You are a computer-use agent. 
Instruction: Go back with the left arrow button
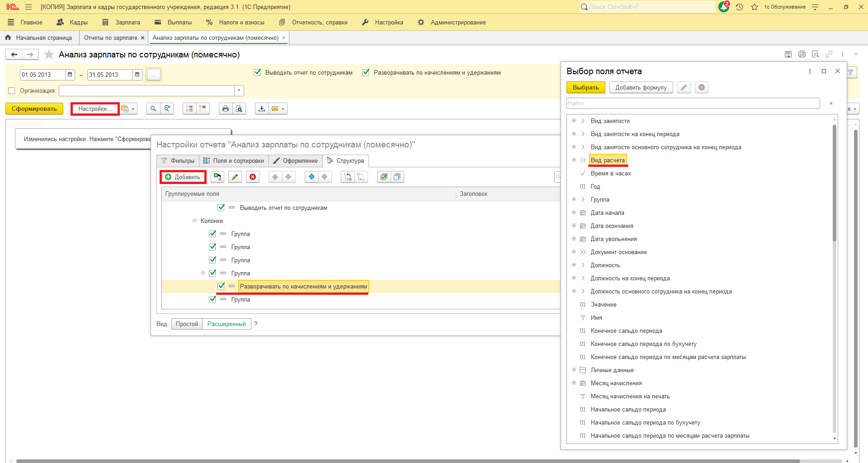pyautogui.click(x=14, y=55)
